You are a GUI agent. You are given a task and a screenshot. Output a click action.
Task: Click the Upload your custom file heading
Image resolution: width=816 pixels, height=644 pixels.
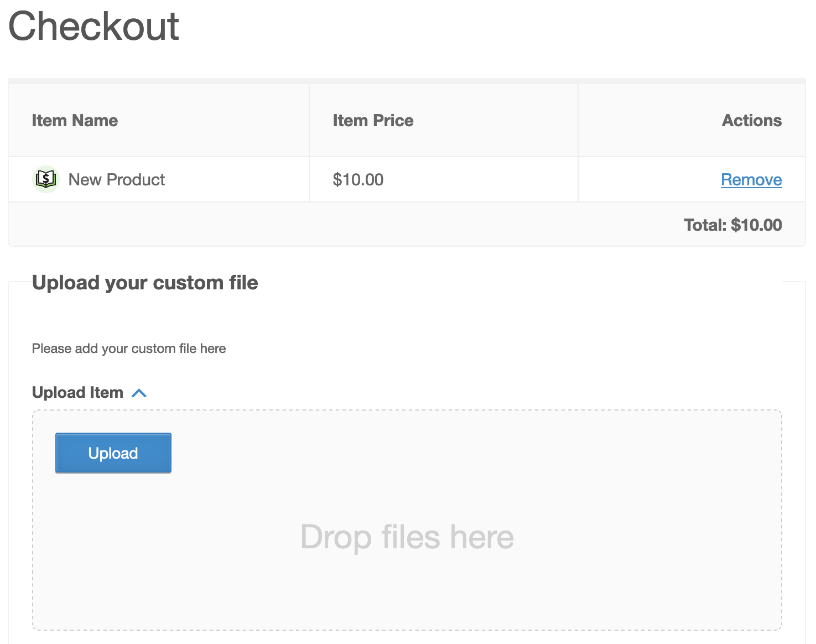click(x=145, y=283)
